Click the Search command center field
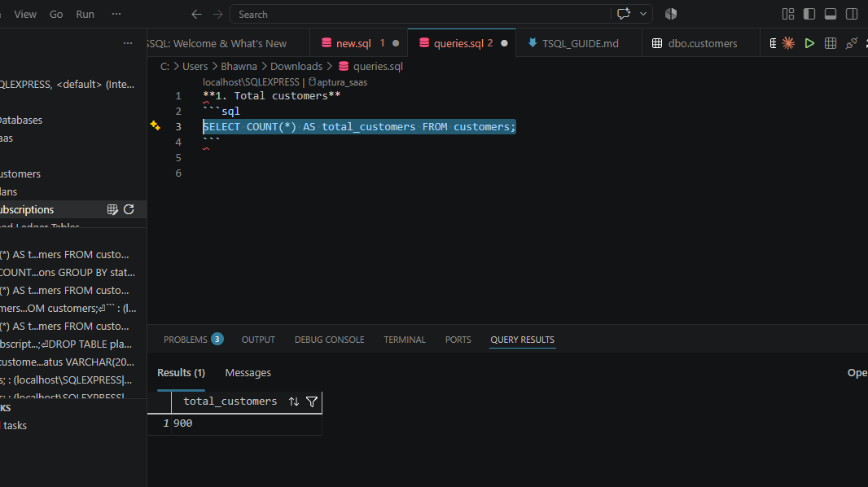 pyautogui.click(x=420, y=15)
